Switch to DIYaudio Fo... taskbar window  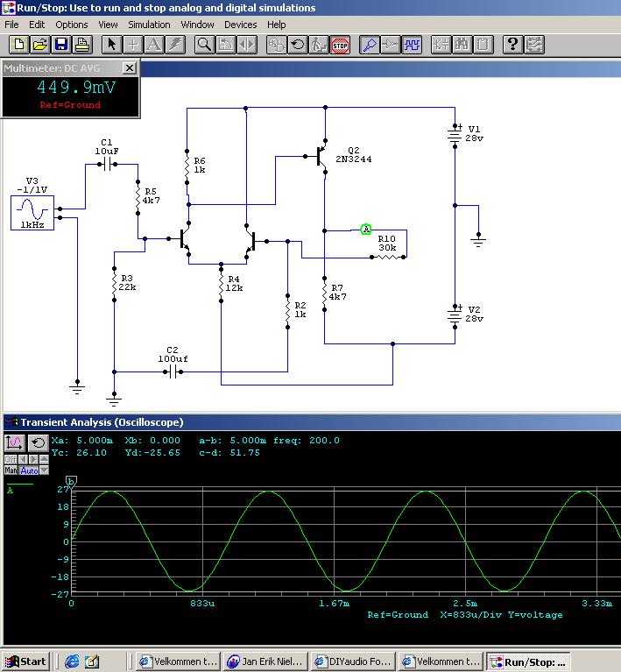[352, 661]
